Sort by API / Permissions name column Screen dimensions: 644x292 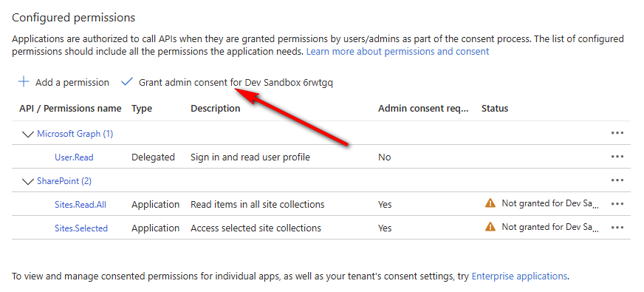(x=70, y=109)
